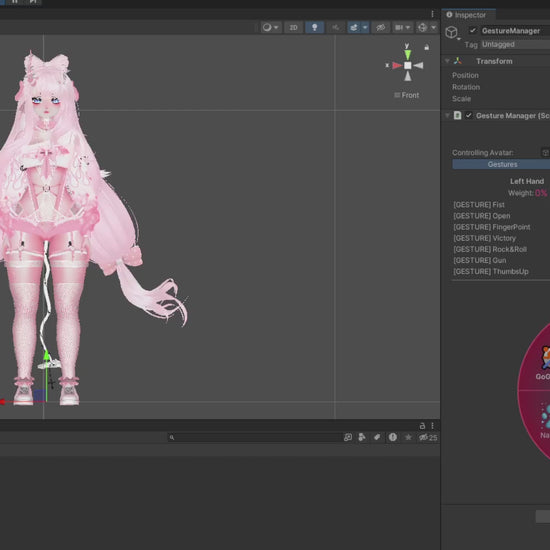Click the Front view label under gizmo
The image size is (550, 550).
(x=407, y=95)
